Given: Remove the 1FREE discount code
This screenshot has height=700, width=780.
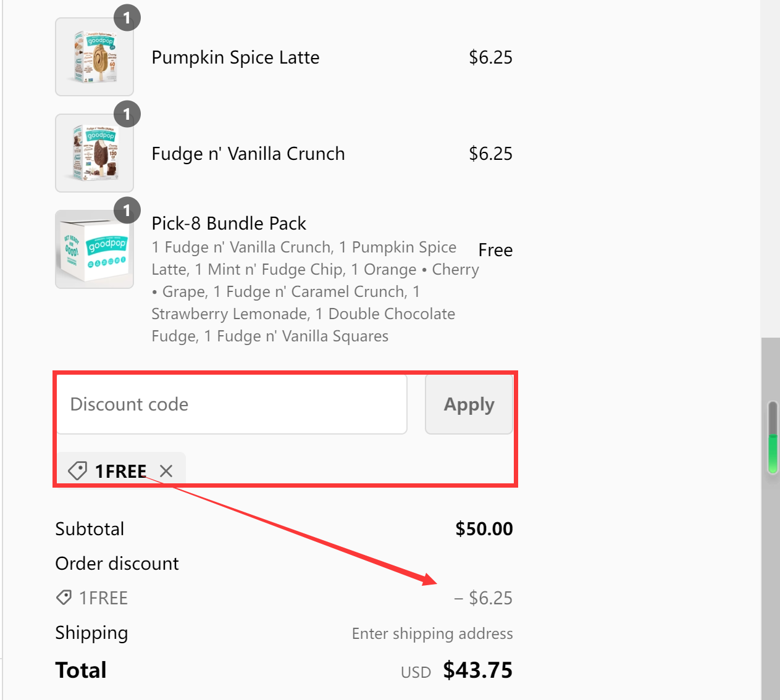Looking at the screenshot, I should (x=166, y=470).
